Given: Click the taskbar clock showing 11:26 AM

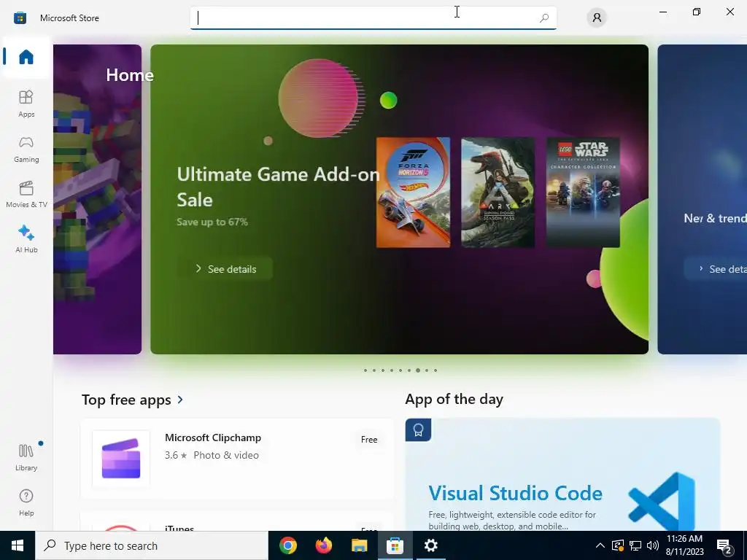Looking at the screenshot, I should point(684,545).
